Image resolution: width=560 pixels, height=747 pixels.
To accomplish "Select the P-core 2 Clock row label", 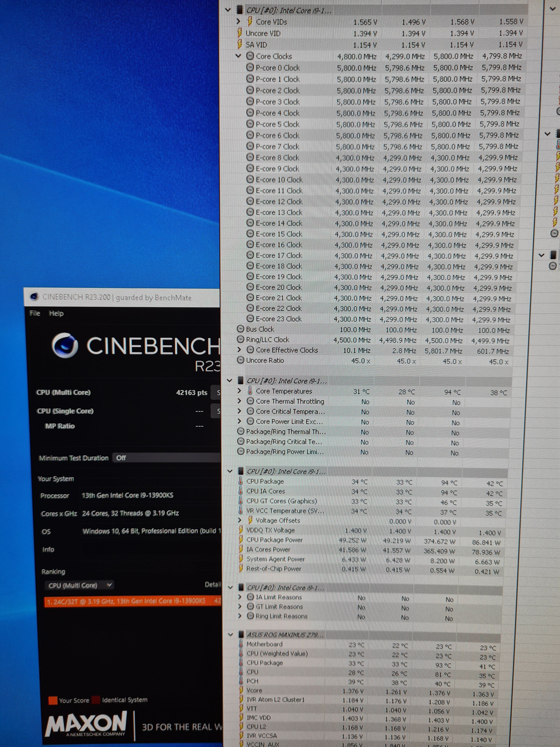I will (x=278, y=90).
